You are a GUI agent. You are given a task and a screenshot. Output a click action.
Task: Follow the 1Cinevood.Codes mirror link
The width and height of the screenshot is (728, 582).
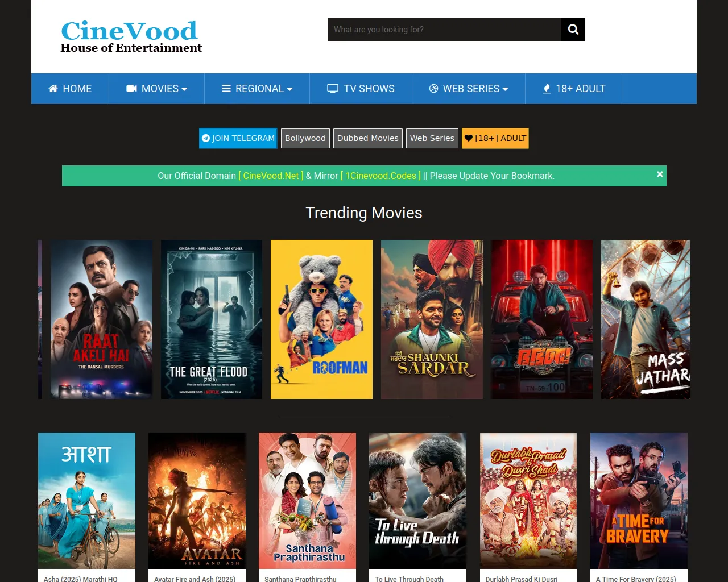(x=380, y=176)
